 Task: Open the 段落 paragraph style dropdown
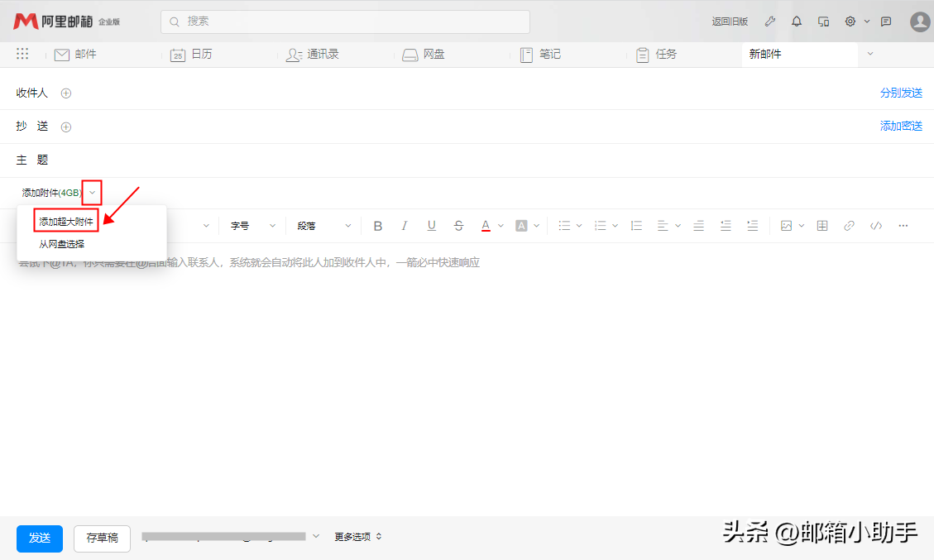(324, 226)
